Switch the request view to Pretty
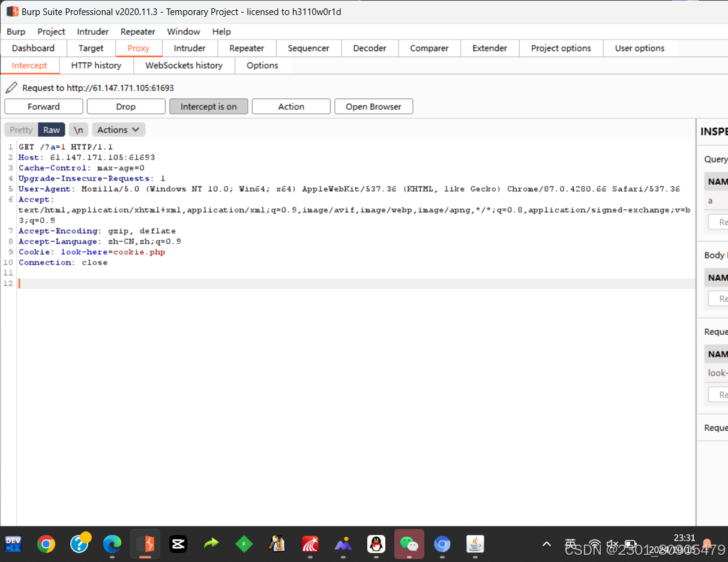The image size is (728, 562). pos(20,130)
